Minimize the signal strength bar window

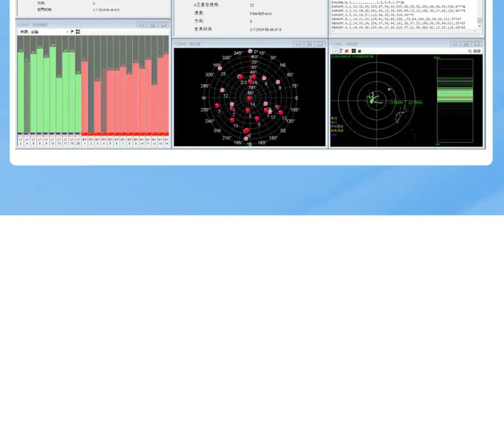(x=142, y=25)
